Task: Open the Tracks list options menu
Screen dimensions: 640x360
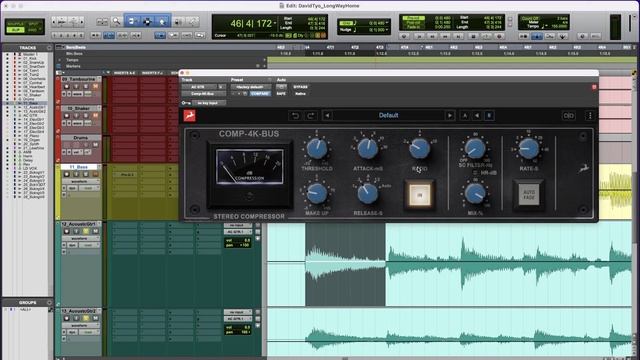Action: pos(50,48)
